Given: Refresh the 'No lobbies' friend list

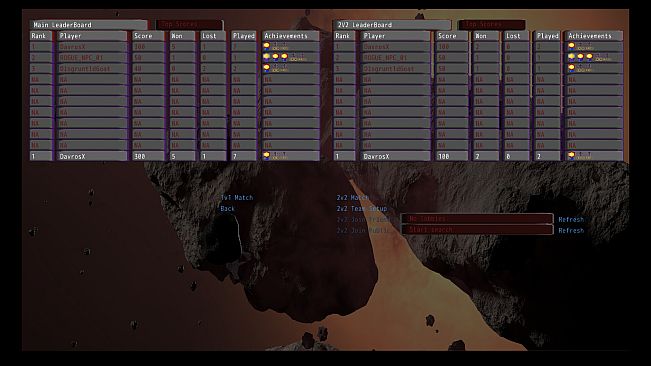Looking at the screenshot, I should point(571,219).
